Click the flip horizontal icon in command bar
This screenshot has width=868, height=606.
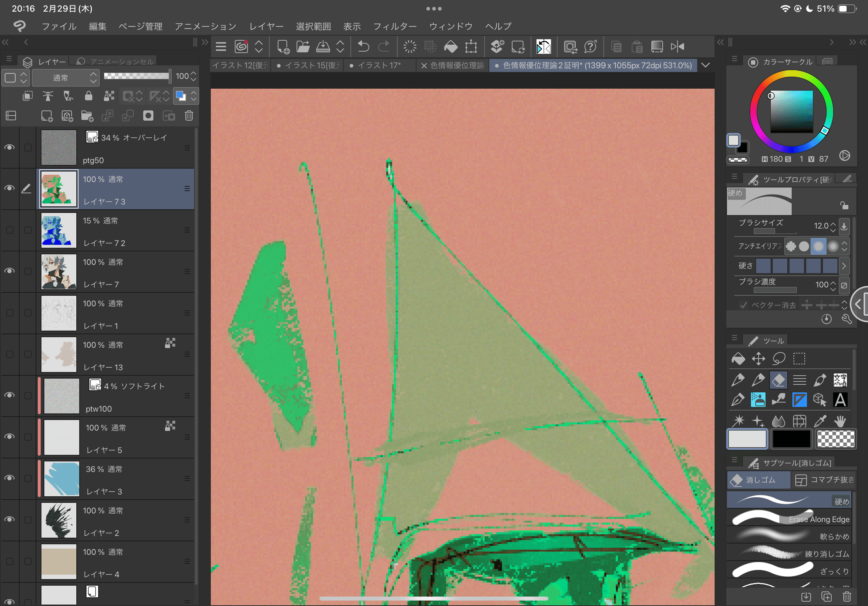(x=677, y=47)
